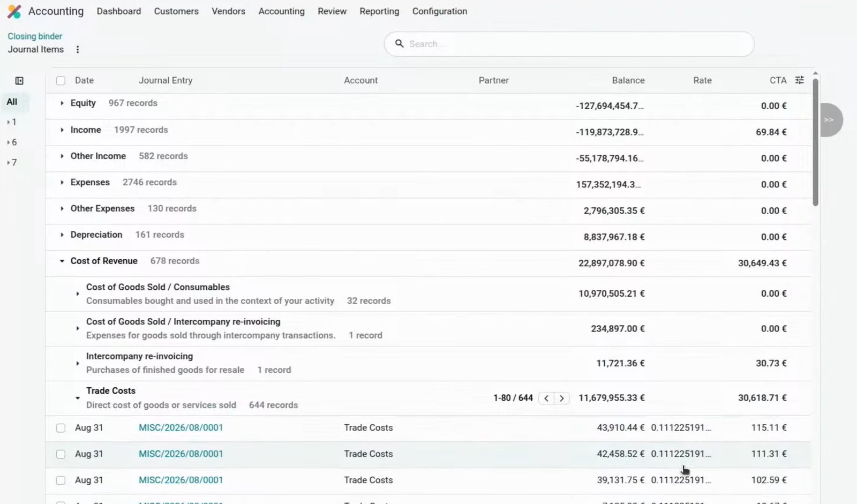Expand the Expenses group
Viewport: 857px width, 504px height.
click(62, 182)
